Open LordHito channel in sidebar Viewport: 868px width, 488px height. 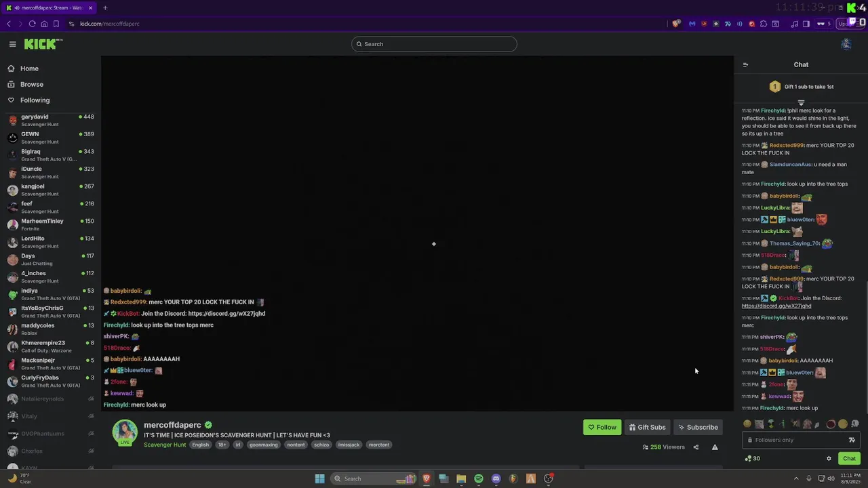(x=51, y=242)
